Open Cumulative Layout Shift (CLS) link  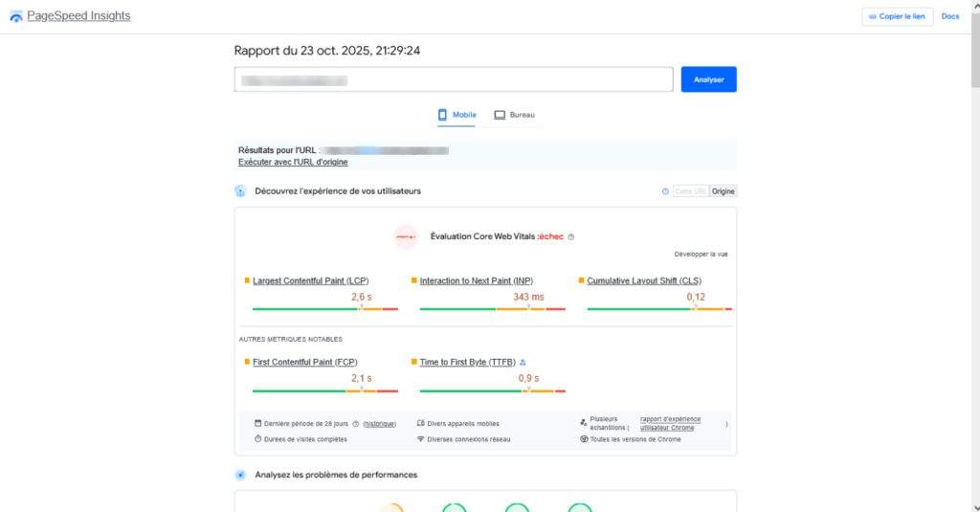point(644,280)
